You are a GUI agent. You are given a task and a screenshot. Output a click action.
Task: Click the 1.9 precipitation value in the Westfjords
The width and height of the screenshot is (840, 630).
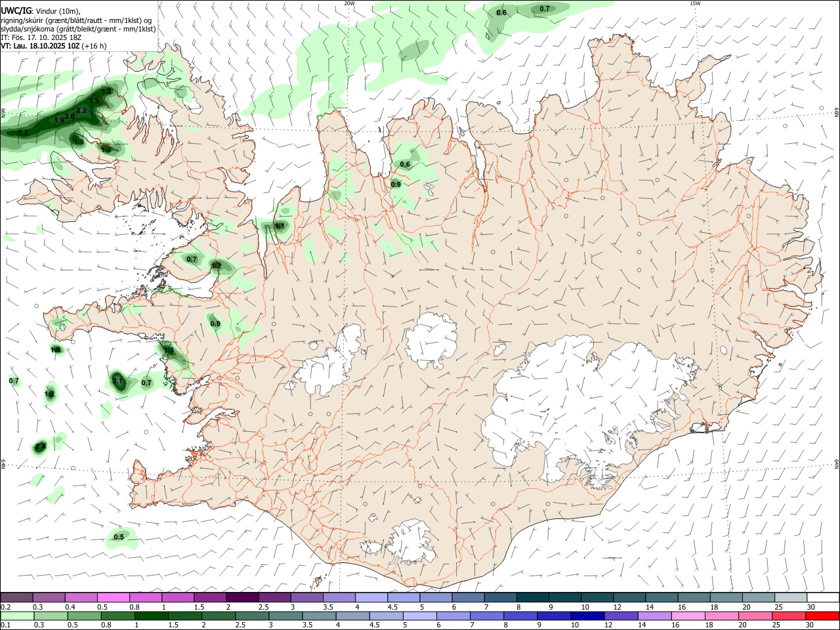click(x=59, y=120)
